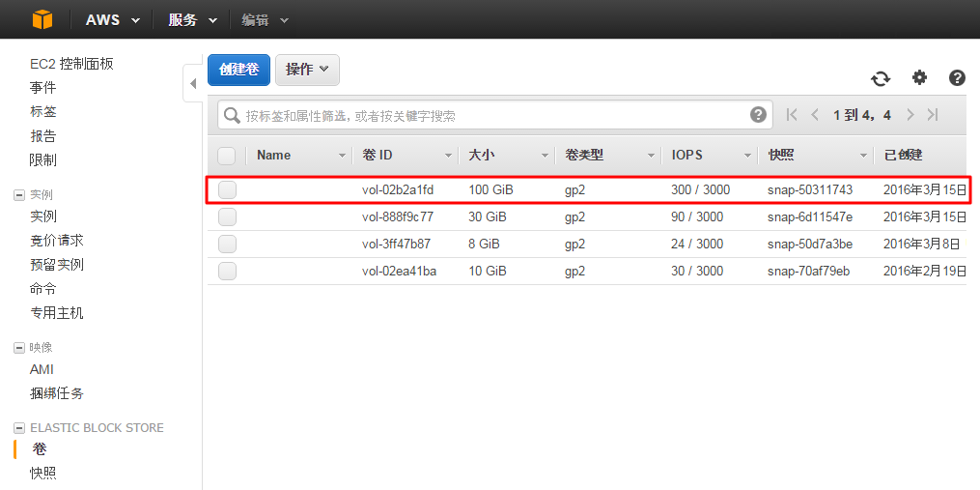Click IOPS value 300 / 3000
This screenshot has width=980, height=490.
[x=701, y=190]
